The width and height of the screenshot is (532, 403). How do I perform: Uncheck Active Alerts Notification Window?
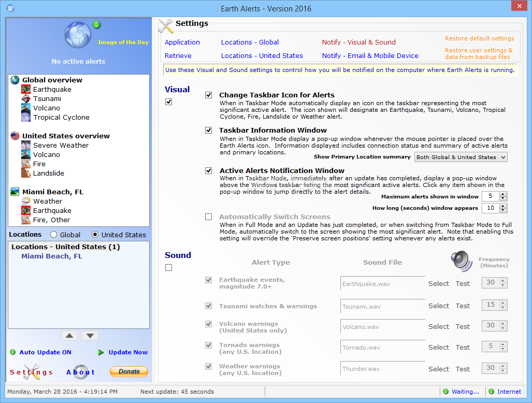(x=209, y=170)
